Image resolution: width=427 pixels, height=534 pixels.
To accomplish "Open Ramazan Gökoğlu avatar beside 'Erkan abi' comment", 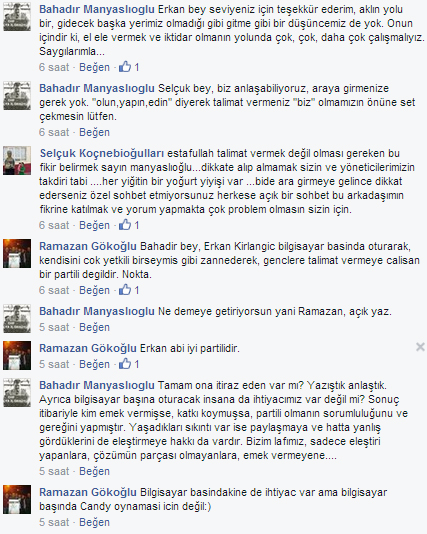I will tap(17, 356).
